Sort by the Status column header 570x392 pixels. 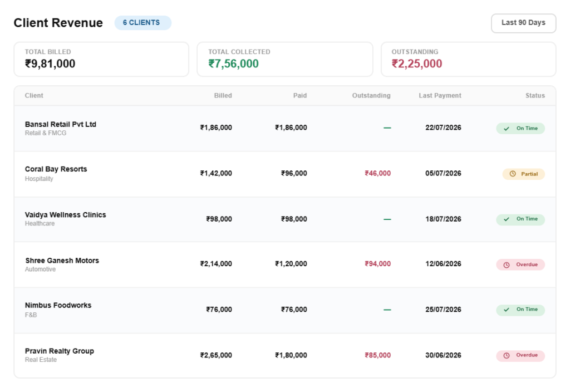[x=535, y=96]
